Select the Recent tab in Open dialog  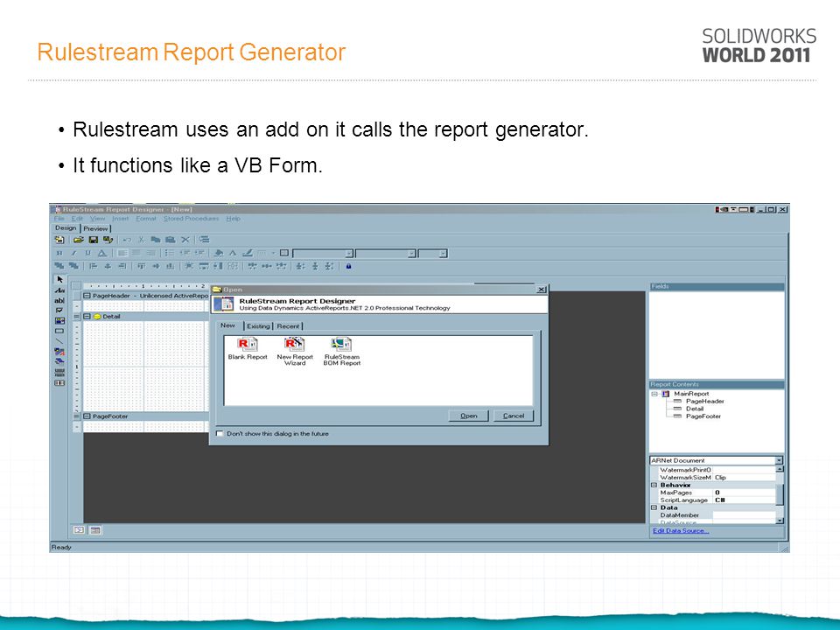click(288, 326)
